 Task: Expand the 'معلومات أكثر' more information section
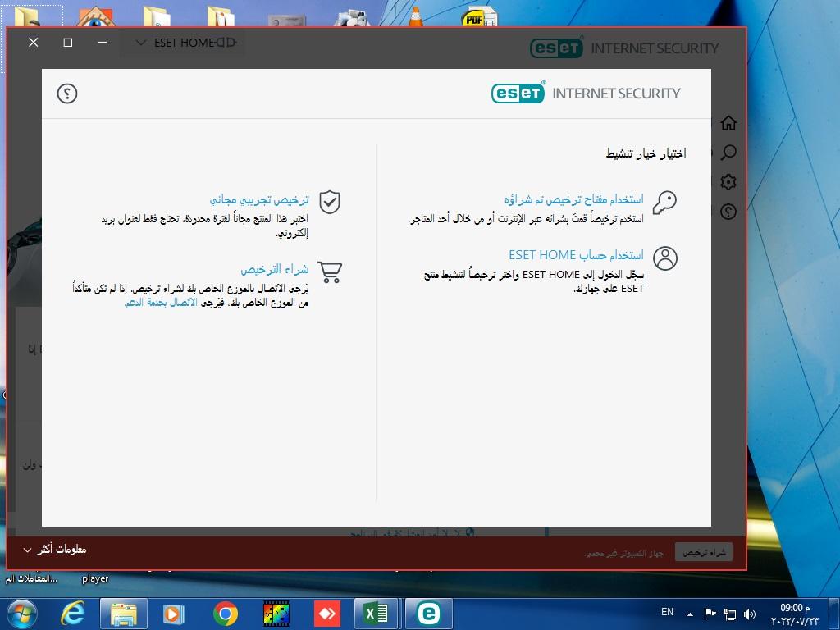(x=55, y=550)
